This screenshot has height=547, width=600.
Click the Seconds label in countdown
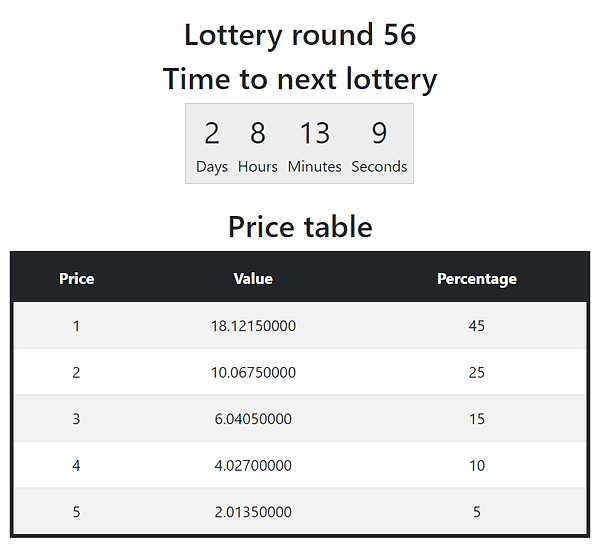pyautogui.click(x=379, y=167)
